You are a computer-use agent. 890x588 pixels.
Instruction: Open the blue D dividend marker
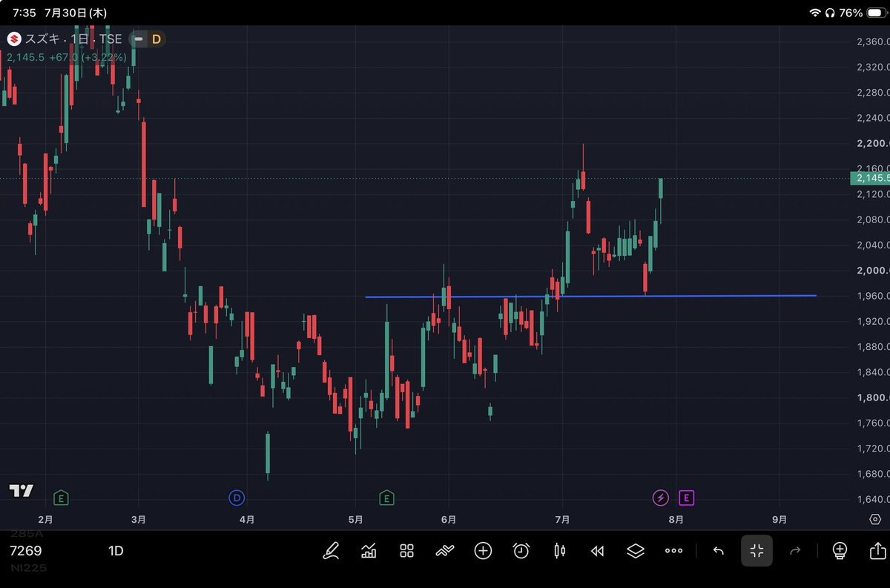click(237, 498)
